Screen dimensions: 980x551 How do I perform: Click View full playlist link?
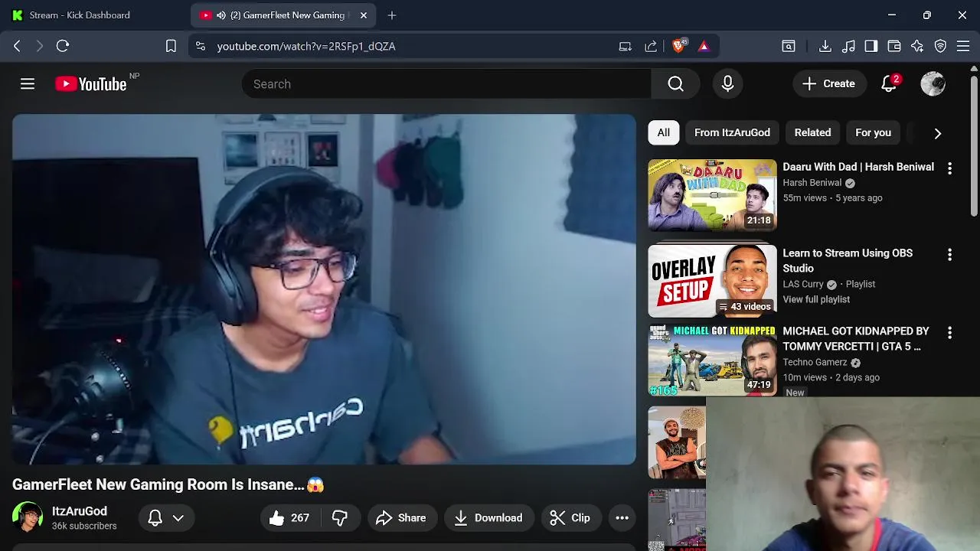click(816, 299)
